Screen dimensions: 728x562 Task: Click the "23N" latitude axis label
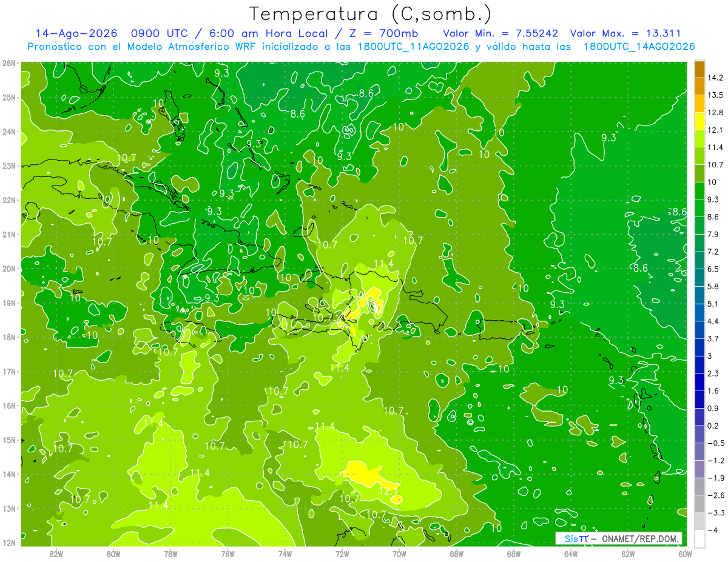coord(9,166)
